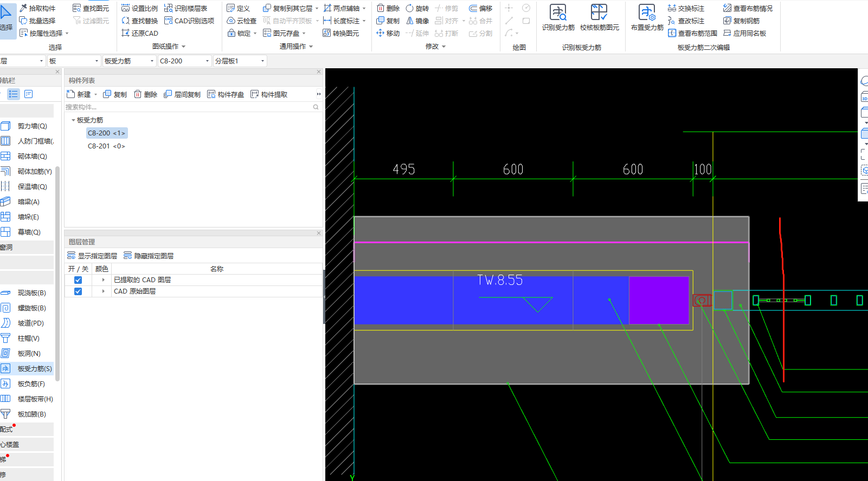The image size is (868, 481).
Task: Click 布置受力筋 place rebar tool
Action: [647, 17]
